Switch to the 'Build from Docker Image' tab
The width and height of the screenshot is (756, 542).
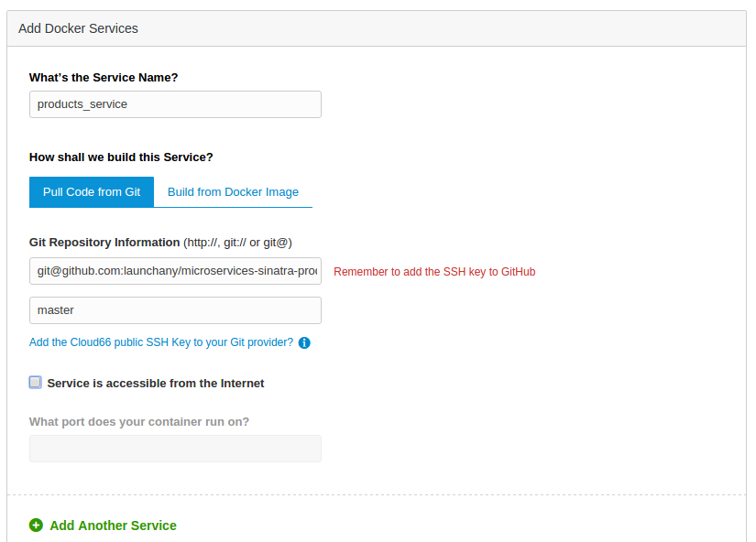(233, 192)
